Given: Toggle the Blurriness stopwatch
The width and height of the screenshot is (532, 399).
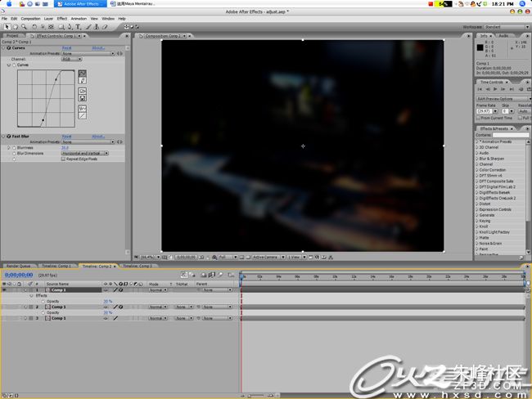Looking at the screenshot, I should point(14,148).
